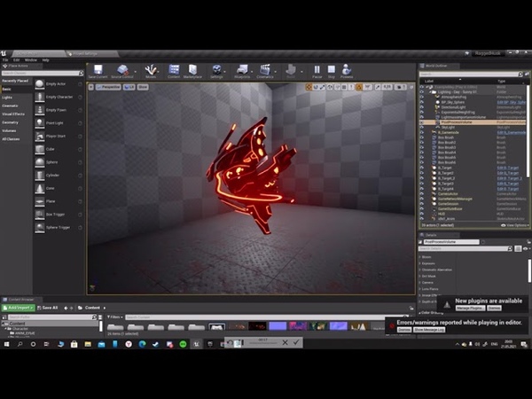
Task: Open Source Control toolbar icon
Action: [x=122, y=70]
